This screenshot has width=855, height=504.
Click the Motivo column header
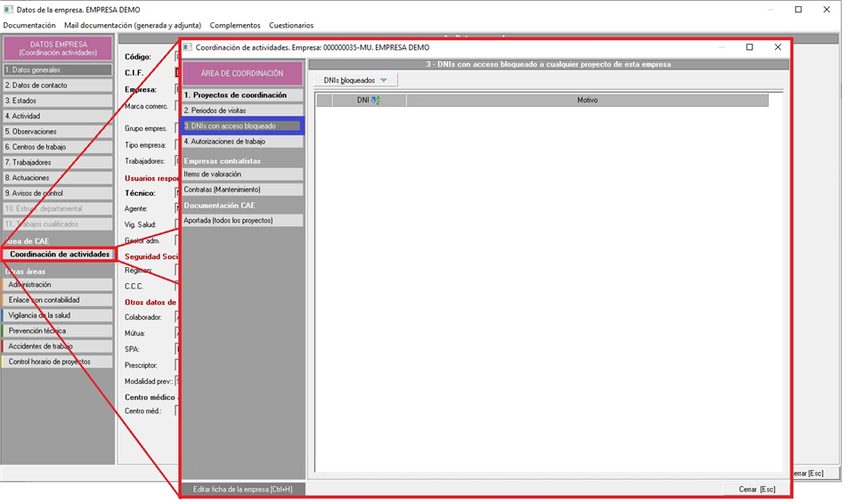587,101
